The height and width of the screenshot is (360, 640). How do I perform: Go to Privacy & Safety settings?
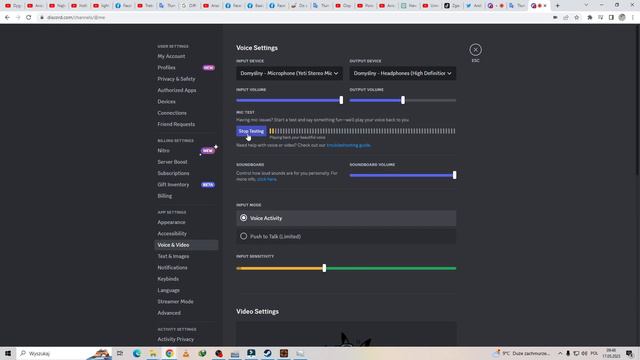pyautogui.click(x=176, y=79)
